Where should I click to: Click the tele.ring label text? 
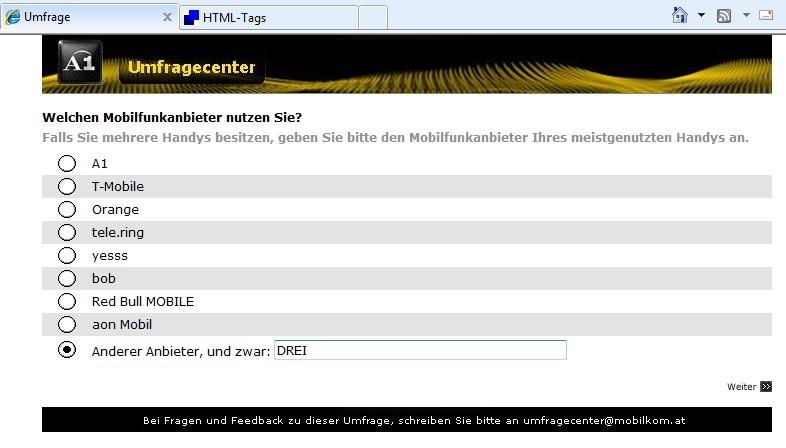[x=118, y=233]
